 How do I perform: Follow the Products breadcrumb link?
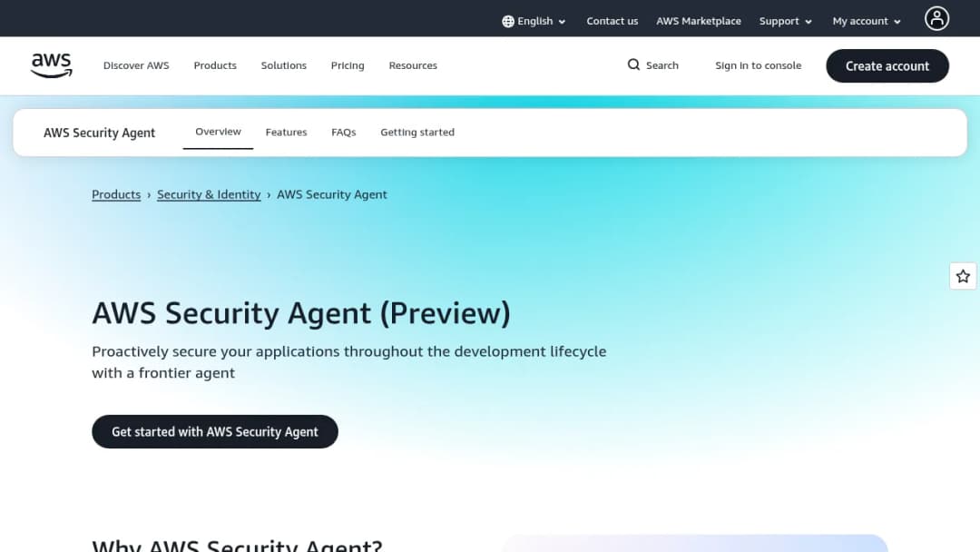coord(116,194)
